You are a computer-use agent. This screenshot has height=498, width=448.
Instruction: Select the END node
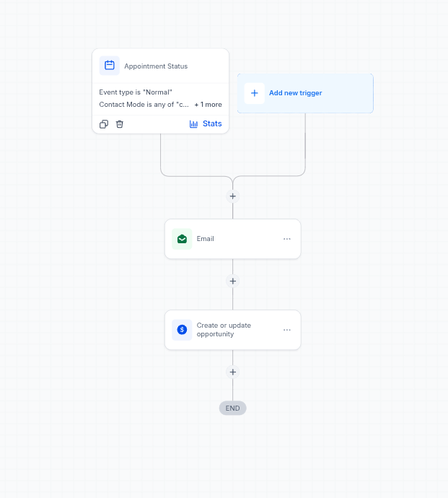(233, 408)
